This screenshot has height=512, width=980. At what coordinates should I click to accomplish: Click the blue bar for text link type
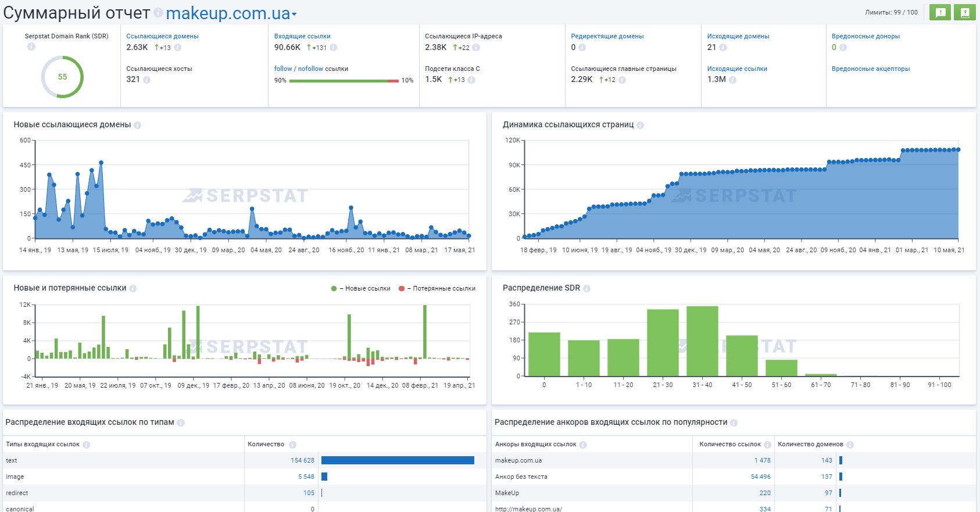398,460
